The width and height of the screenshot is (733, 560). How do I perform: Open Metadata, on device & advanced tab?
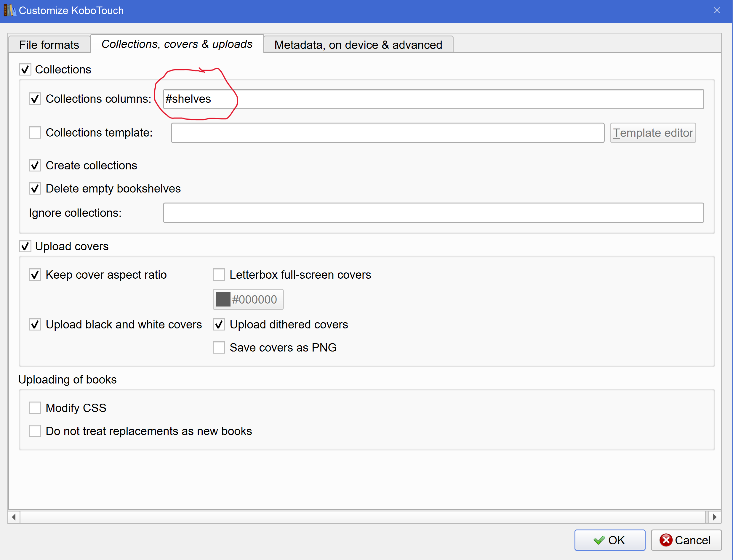(358, 45)
